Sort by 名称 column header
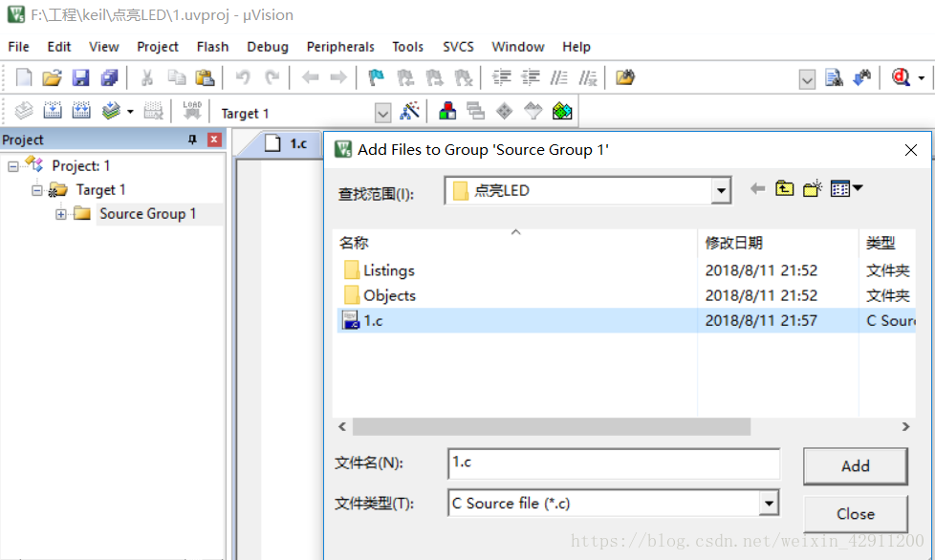The image size is (935, 560). click(514, 243)
